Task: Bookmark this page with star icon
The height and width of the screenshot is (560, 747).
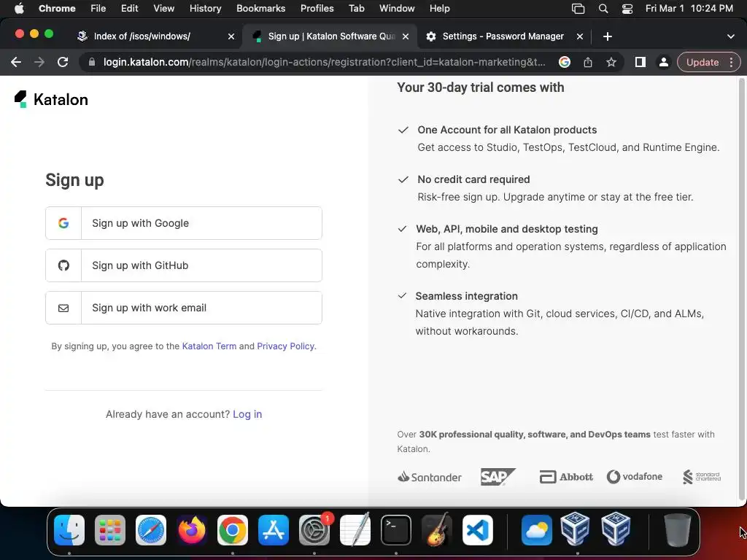Action: coord(611,62)
